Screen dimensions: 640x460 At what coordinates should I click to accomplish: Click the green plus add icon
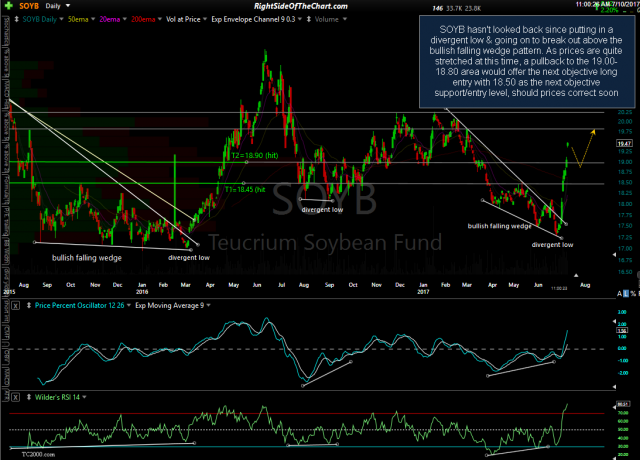[8, 6]
